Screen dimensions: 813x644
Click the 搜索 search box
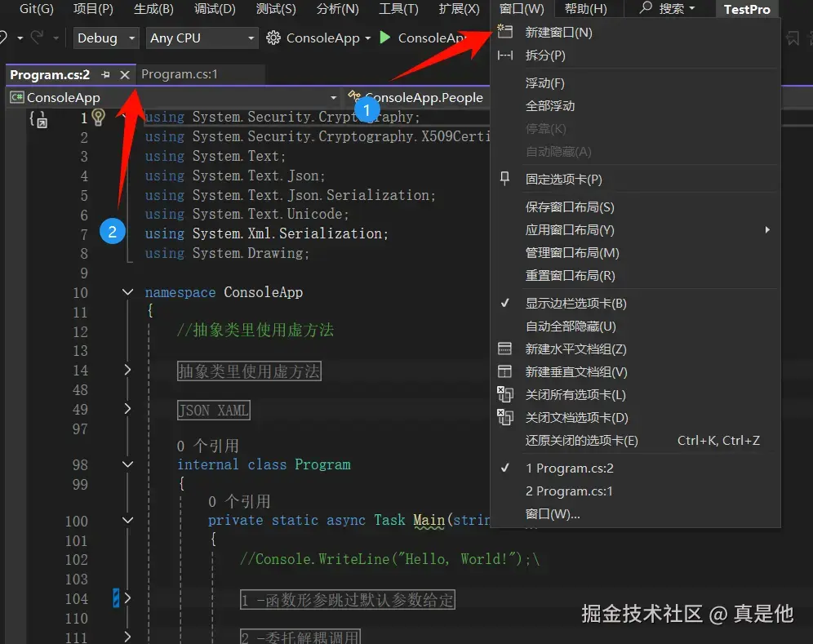point(668,9)
